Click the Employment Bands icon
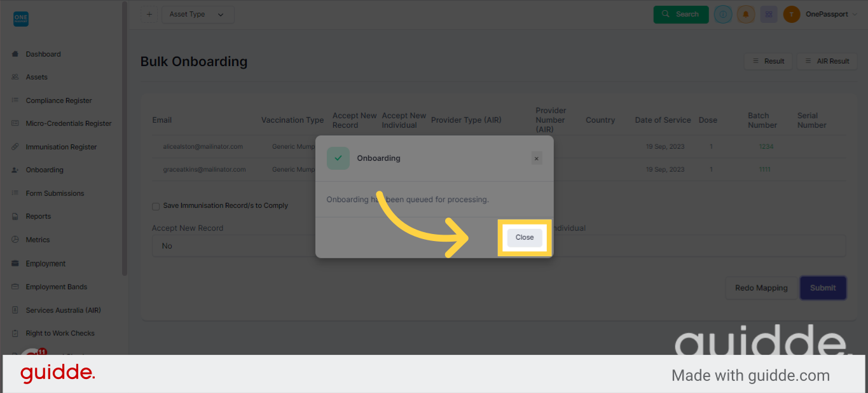This screenshot has height=393, width=868. [x=15, y=287]
